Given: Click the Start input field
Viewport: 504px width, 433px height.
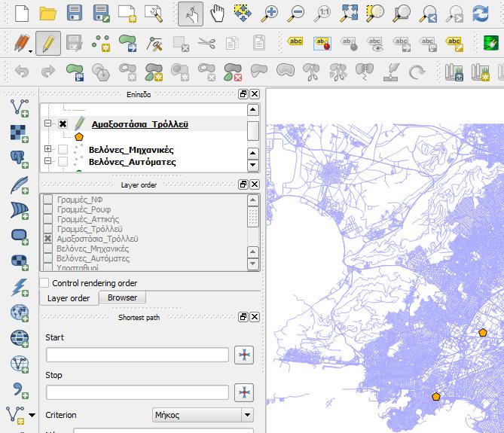Looking at the screenshot, I should (x=138, y=355).
